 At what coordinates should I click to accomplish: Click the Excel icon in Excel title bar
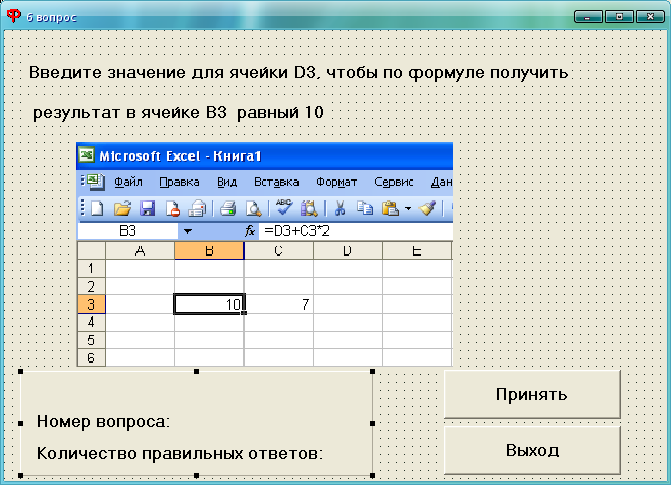pos(87,155)
